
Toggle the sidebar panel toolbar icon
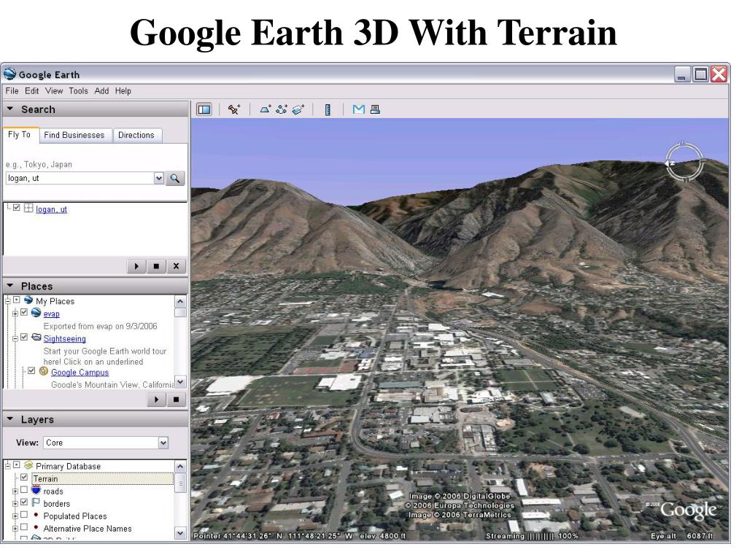(204, 109)
